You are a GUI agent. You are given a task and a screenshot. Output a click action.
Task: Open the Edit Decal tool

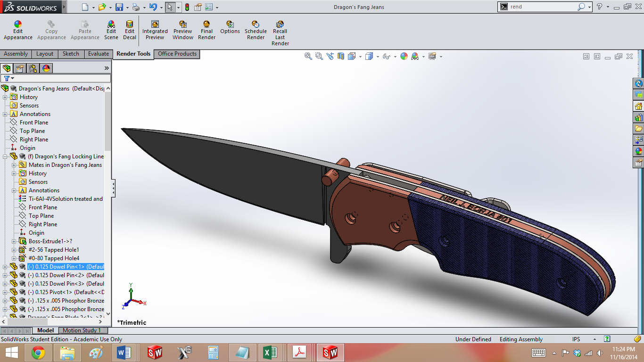130,31
